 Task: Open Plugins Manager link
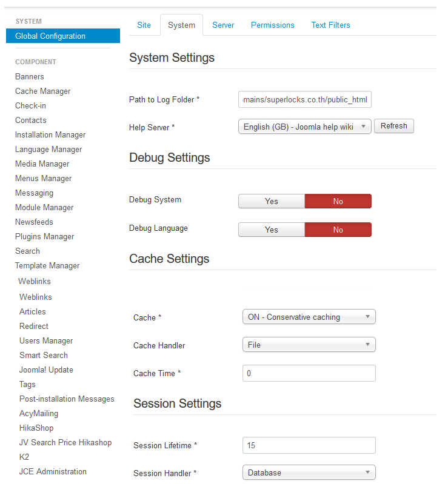click(44, 236)
